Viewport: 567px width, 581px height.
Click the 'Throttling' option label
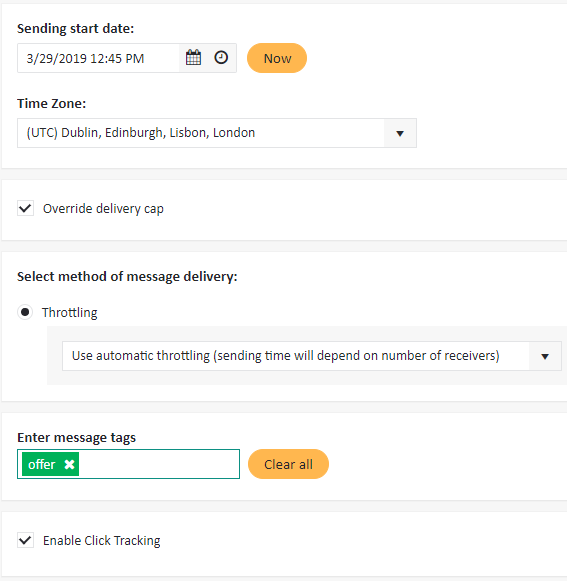click(70, 313)
